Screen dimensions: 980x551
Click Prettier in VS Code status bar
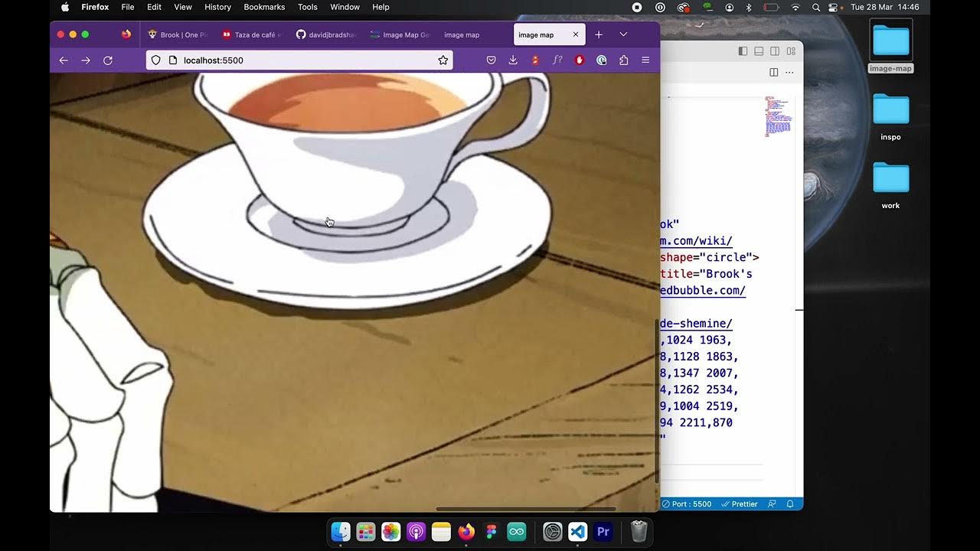coord(739,504)
